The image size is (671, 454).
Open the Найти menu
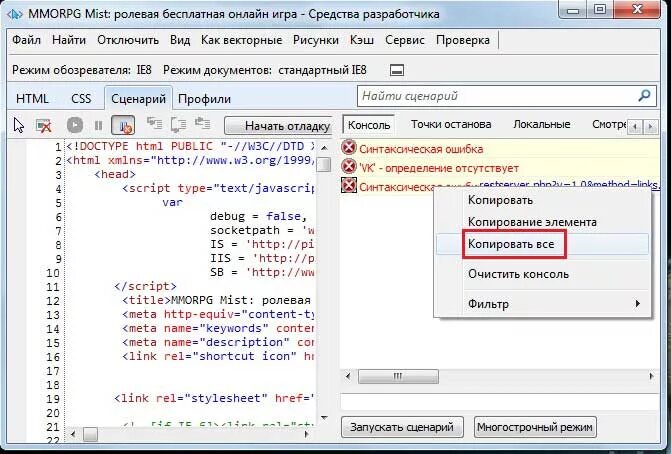pyautogui.click(x=69, y=40)
